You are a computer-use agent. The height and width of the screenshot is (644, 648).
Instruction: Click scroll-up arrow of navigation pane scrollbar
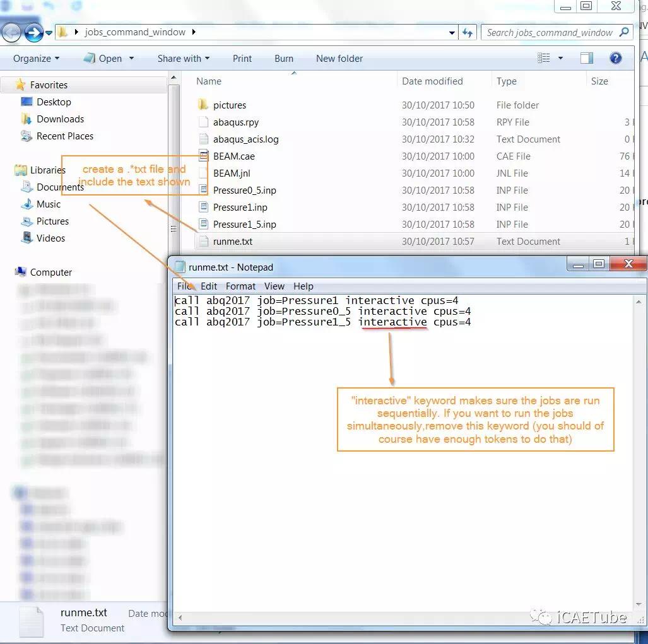[x=174, y=78]
